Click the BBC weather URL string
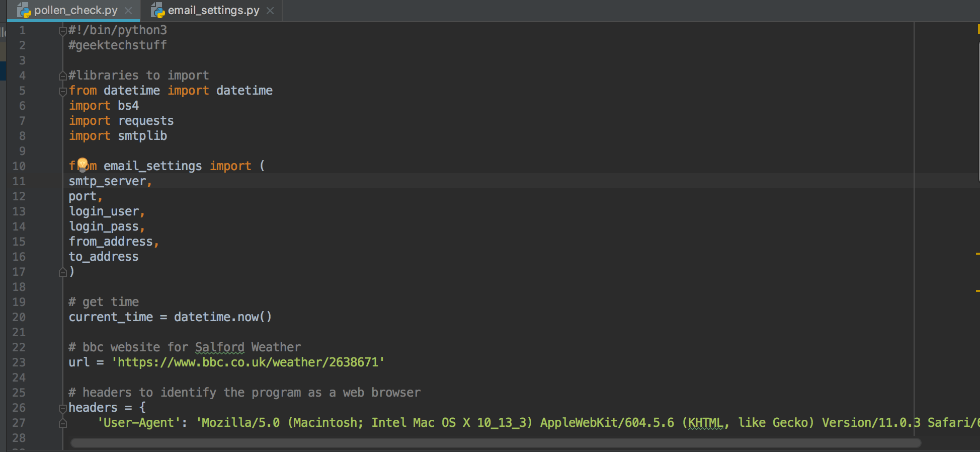Screen dimensions: 980x452 [248, 362]
